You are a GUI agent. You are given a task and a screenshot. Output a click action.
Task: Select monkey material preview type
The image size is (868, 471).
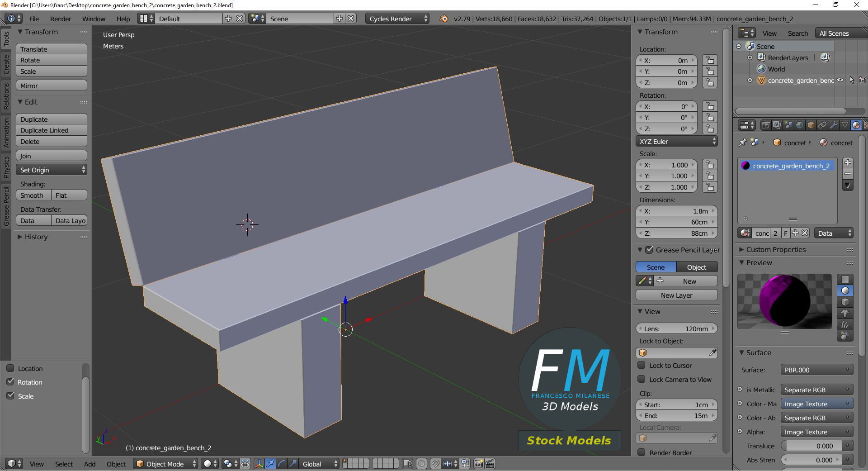click(x=845, y=313)
